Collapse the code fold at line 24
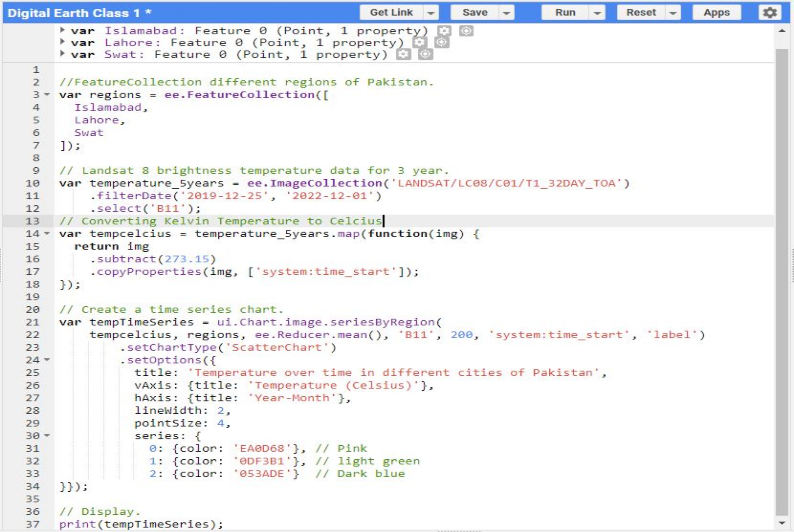The width and height of the screenshot is (794, 532). (x=47, y=360)
